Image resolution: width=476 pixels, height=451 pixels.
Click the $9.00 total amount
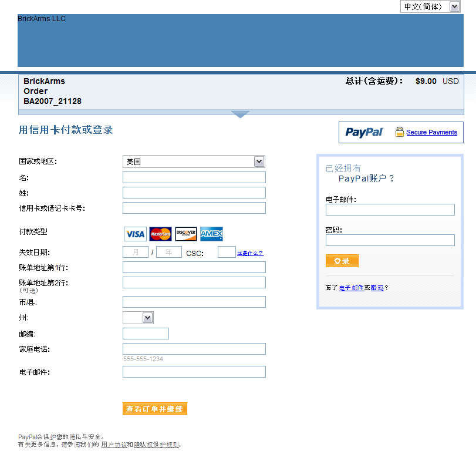pos(426,81)
